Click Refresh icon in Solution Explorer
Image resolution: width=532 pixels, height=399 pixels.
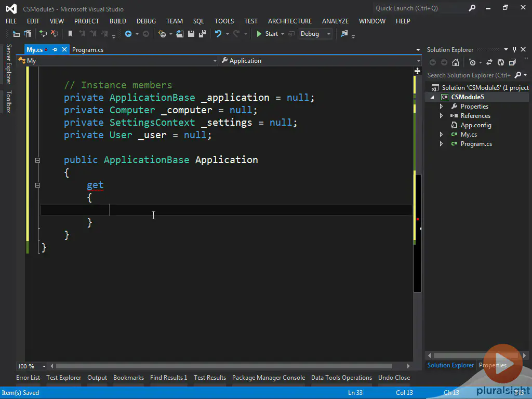[500, 62]
